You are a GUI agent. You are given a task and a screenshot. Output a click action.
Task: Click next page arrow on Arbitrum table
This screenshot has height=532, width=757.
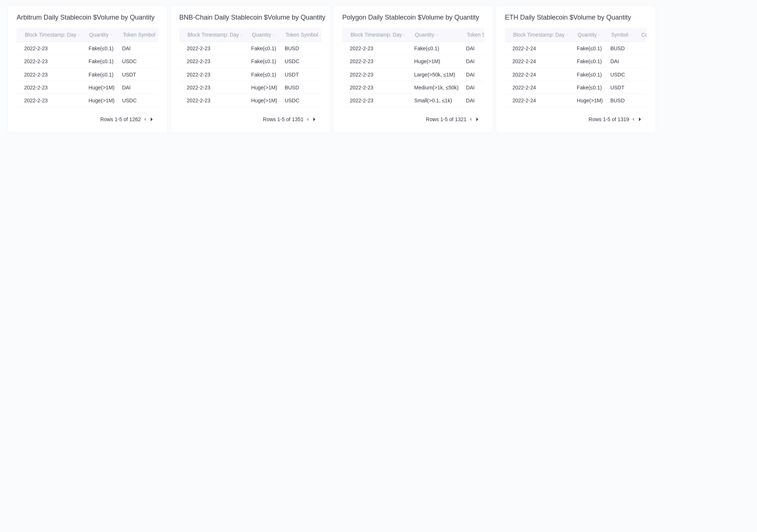pyautogui.click(x=151, y=119)
